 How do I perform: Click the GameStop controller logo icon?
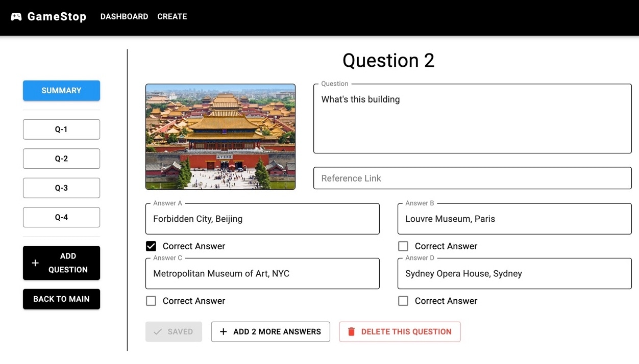tap(16, 17)
